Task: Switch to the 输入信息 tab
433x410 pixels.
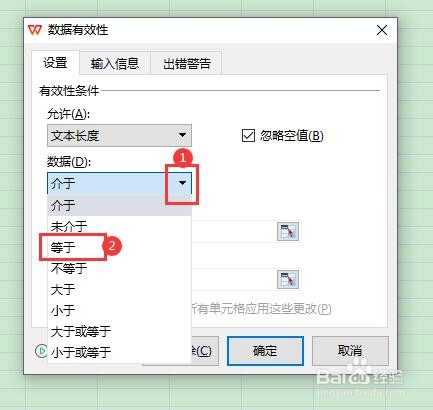Action: tap(115, 63)
